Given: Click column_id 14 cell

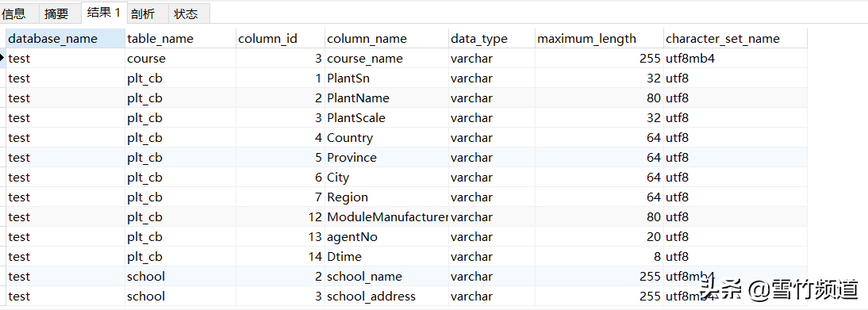Looking at the screenshot, I should (x=280, y=257).
